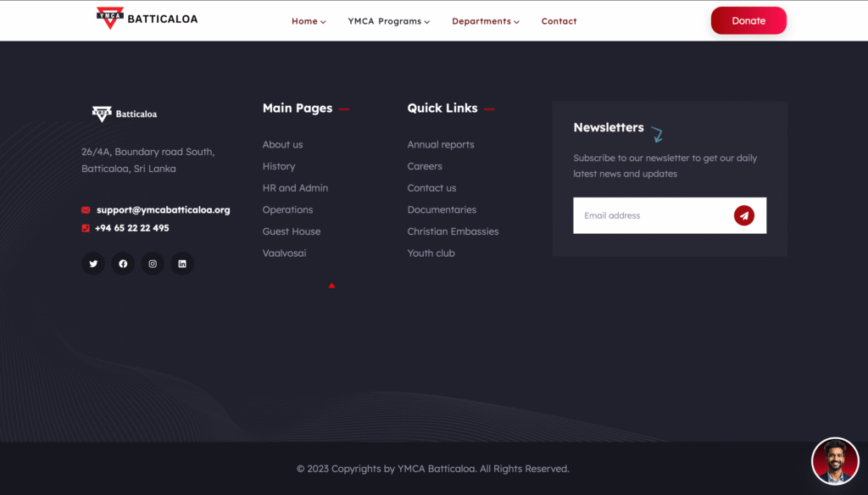The height and width of the screenshot is (495, 868).
Task: Submit newsletter with paper plane icon
Action: point(743,215)
